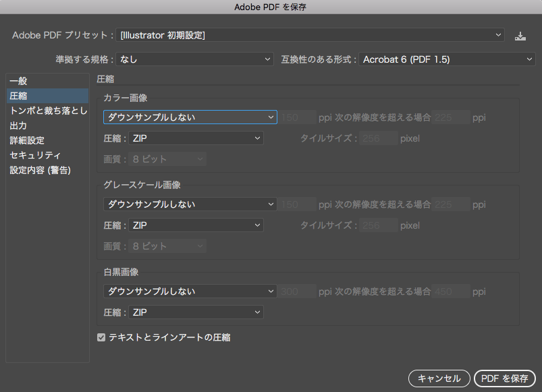Click the save preset icon
This screenshot has height=392, width=542.
(x=520, y=36)
